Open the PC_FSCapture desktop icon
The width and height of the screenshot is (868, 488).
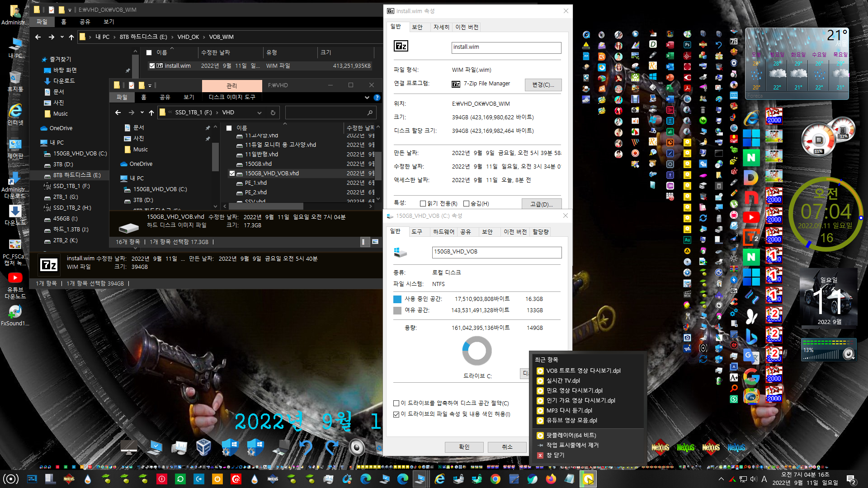pyautogui.click(x=15, y=252)
